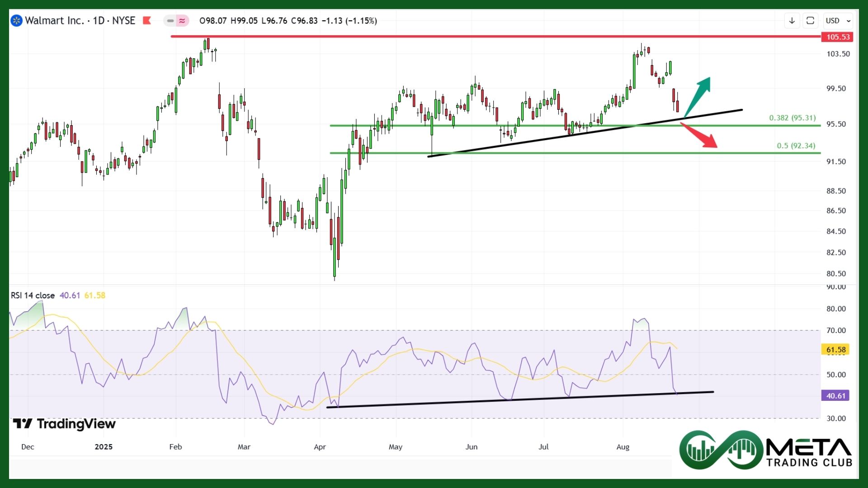Screen dimensions: 868x488
Task: Click the Meta Trading Club logo
Action: [765, 450]
